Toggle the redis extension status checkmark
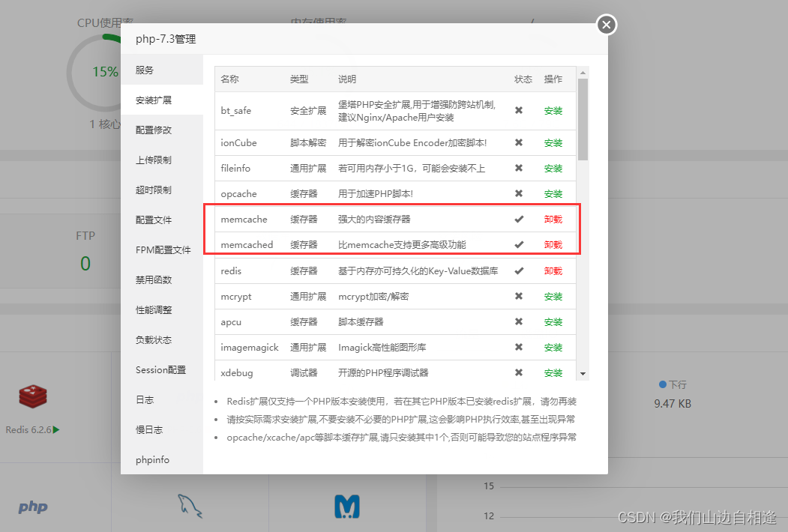Viewport: 788px width, 532px height. coord(520,270)
